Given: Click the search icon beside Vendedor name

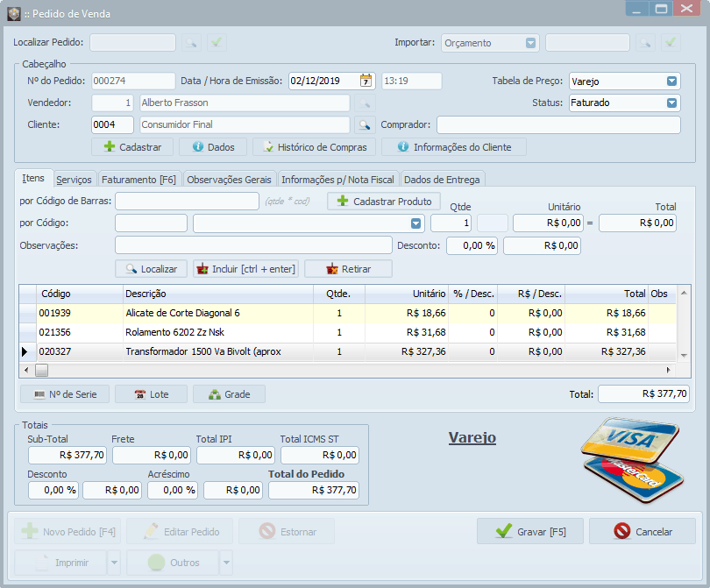Looking at the screenshot, I should (x=365, y=103).
